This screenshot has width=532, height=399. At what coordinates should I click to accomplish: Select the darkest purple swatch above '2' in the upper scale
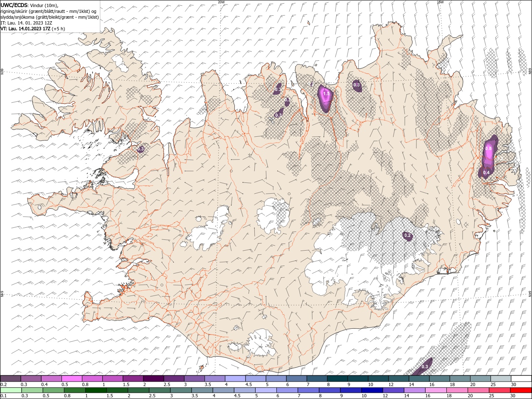tap(153, 379)
